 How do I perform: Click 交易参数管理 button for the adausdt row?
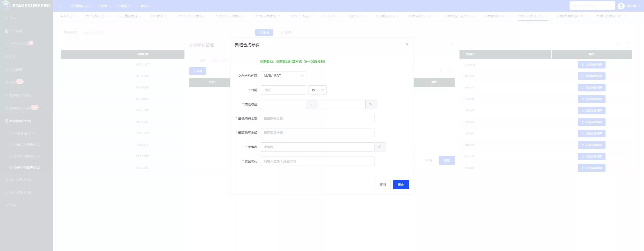(x=591, y=111)
